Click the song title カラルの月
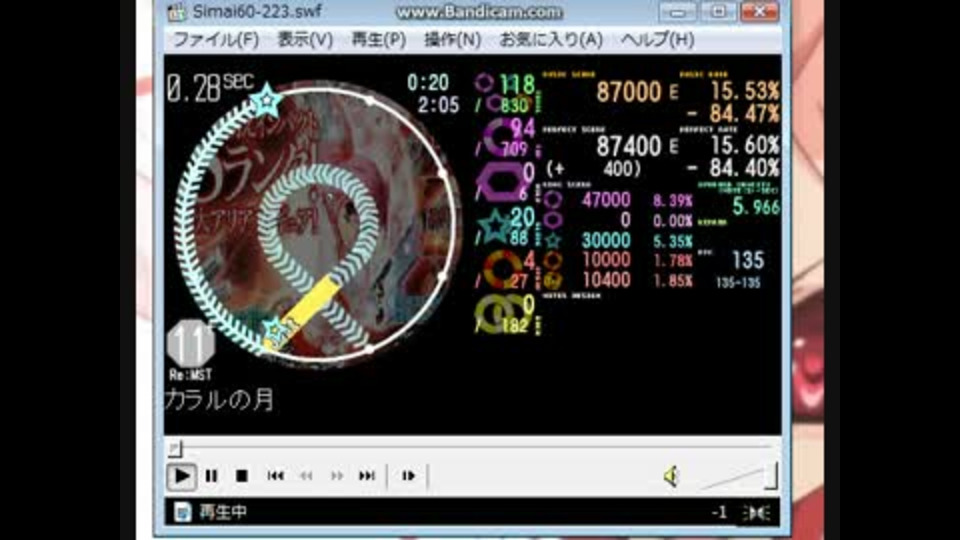 (220, 400)
